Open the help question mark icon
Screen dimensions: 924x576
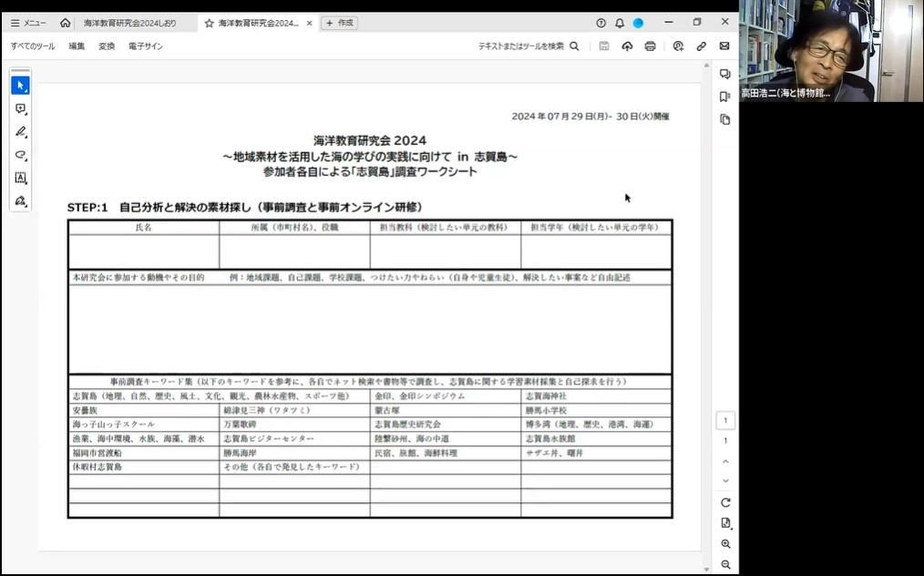601,23
